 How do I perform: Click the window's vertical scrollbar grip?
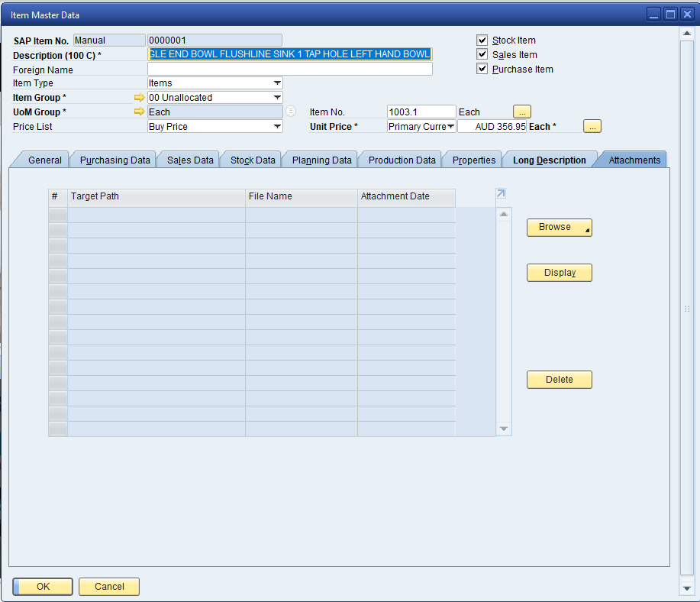click(x=687, y=309)
